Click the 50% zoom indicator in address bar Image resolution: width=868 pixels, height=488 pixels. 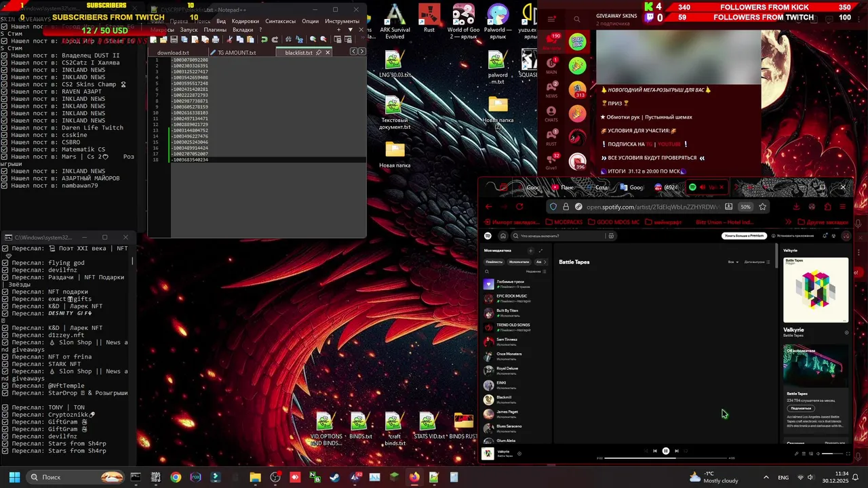coord(745,207)
